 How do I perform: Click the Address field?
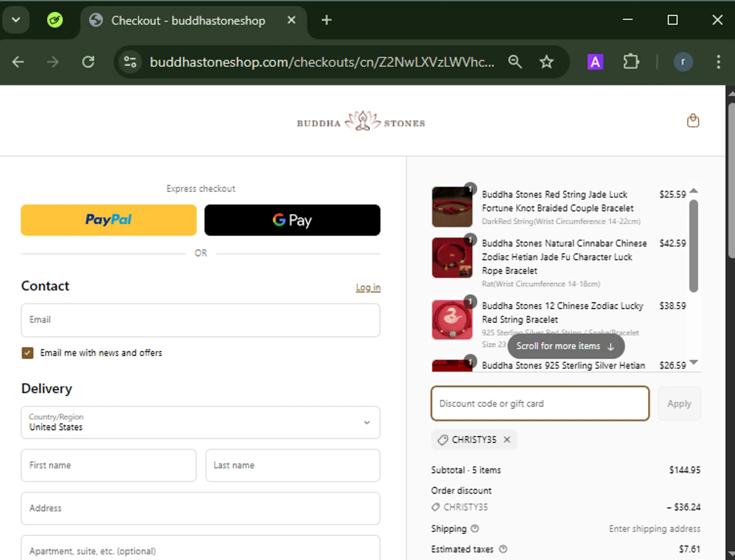coord(200,509)
